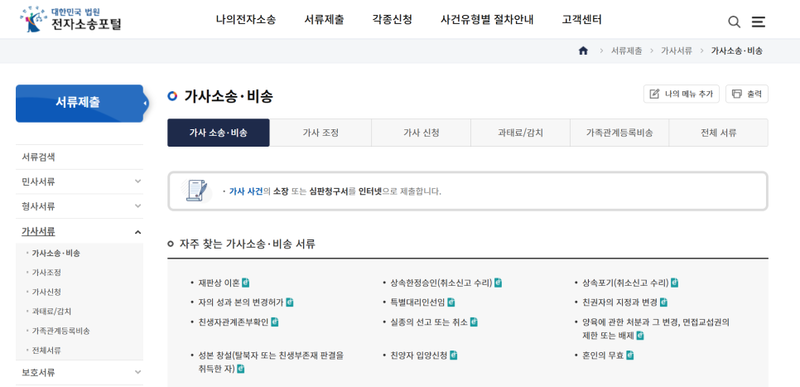Click the 민사서류 sidebar heading
The height and width of the screenshot is (387, 800).
(x=38, y=182)
